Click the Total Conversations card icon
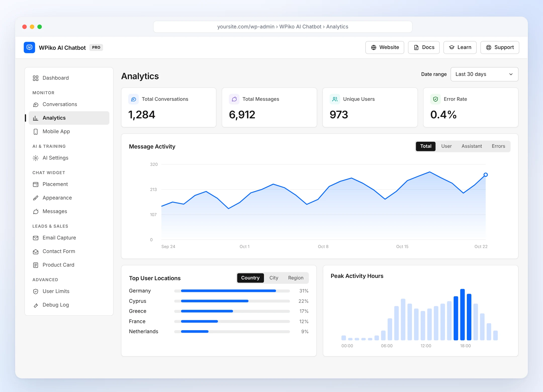 pyautogui.click(x=133, y=99)
